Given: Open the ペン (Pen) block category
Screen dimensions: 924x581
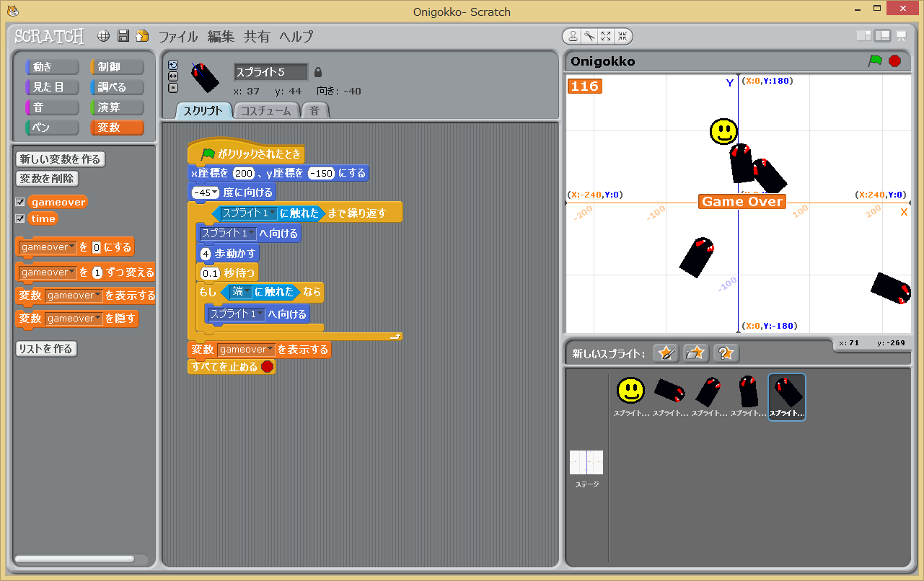Looking at the screenshot, I should coord(52,128).
